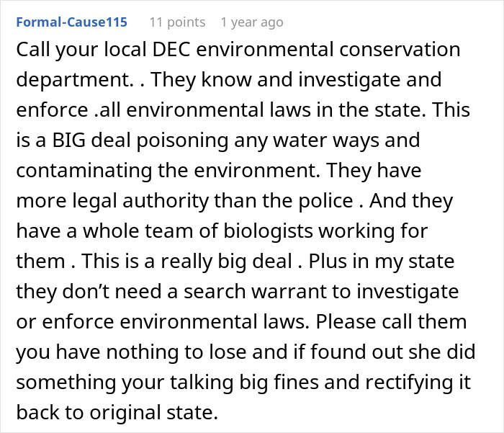This screenshot has width=504, height=433.
Task: Click the word contaminating
Action: [84, 171]
